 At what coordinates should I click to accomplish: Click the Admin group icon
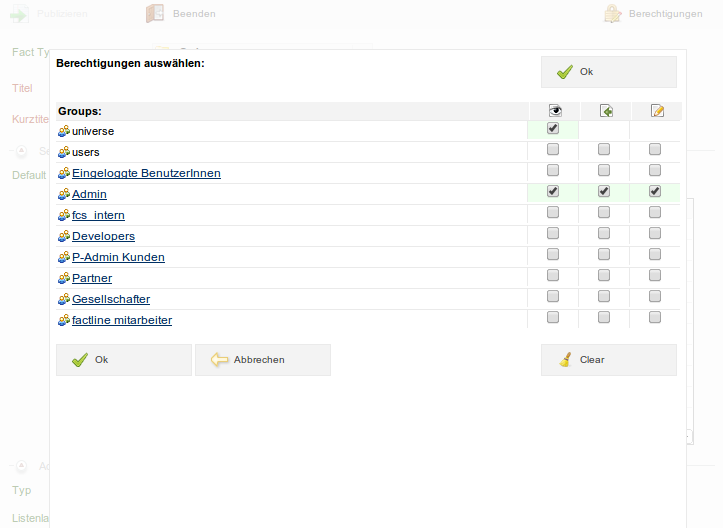[x=64, y=194]
